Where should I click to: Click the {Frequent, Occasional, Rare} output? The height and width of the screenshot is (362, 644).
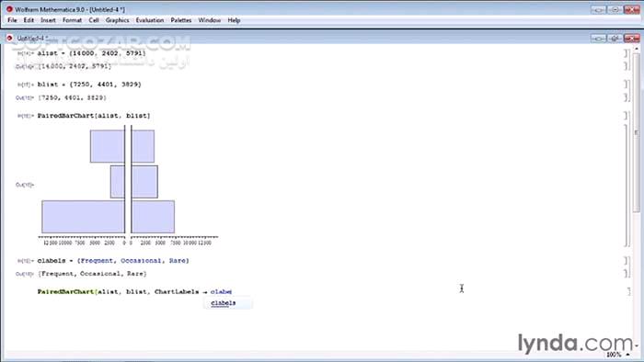(x=92, y=274)
